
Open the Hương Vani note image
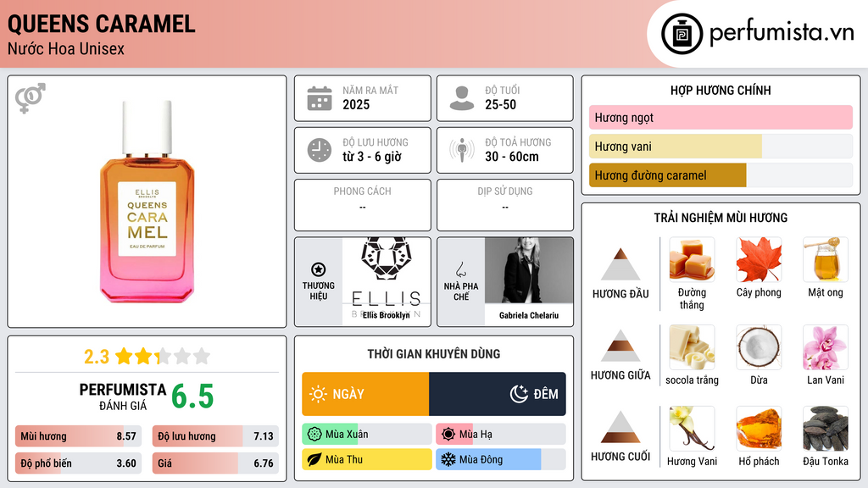[x=692, y=429]
